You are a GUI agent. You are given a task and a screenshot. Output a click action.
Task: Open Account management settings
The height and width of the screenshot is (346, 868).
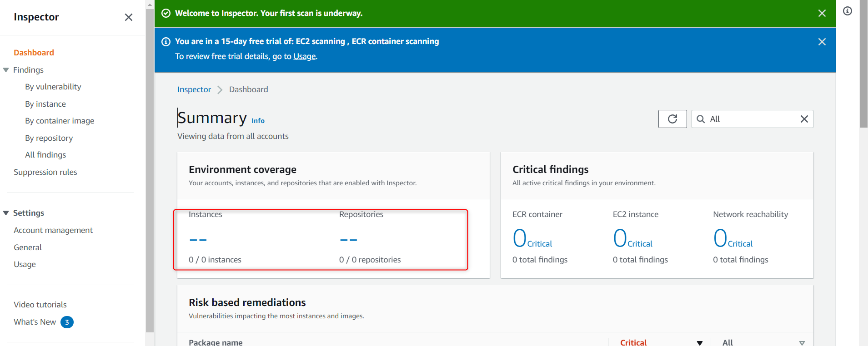pyautogui.click(x=53, y=230)
